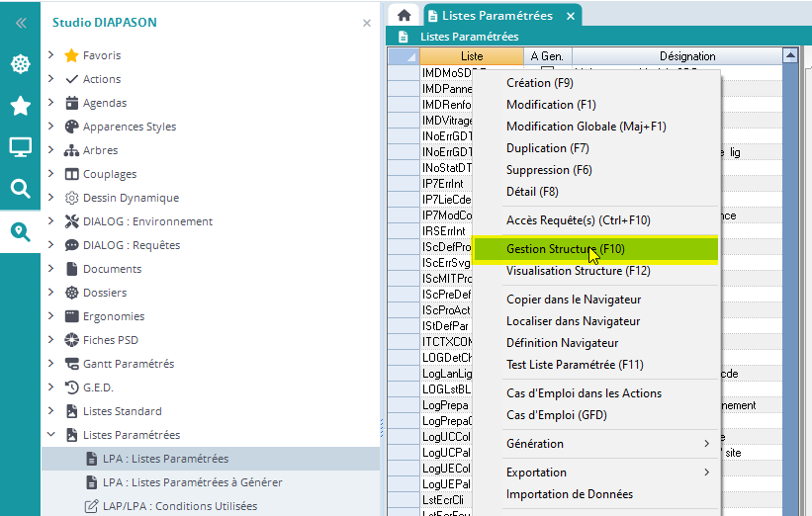Expand the Documents tree node
The height and width of the screenshot is (516, 812).
point(51,269)
